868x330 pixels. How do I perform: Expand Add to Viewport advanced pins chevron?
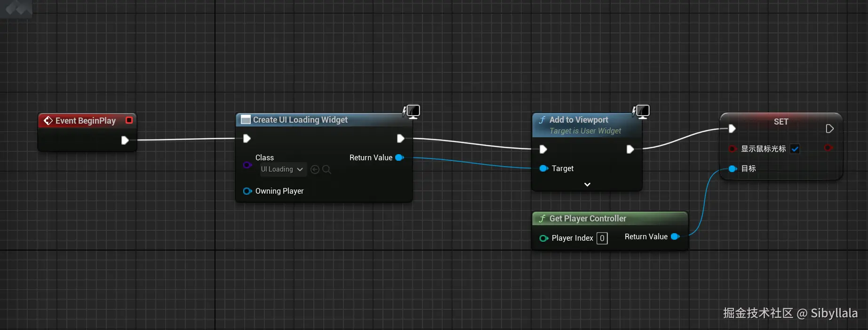point(587,185)
